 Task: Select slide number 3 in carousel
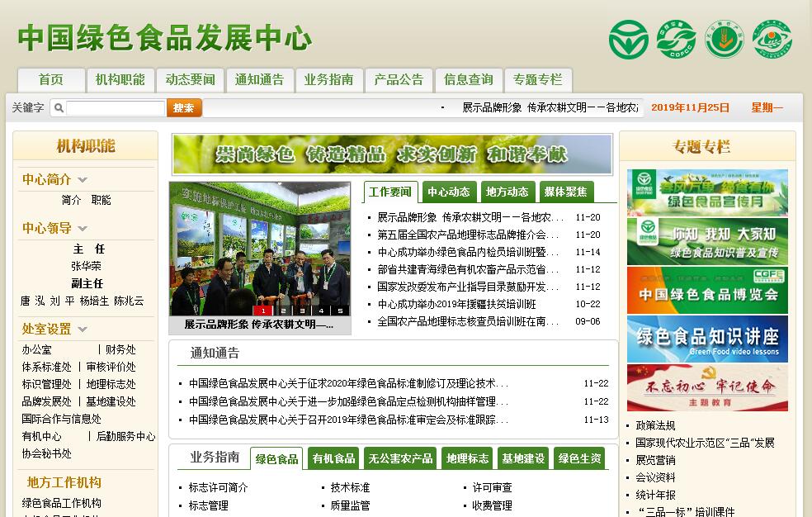click(302, 311)
